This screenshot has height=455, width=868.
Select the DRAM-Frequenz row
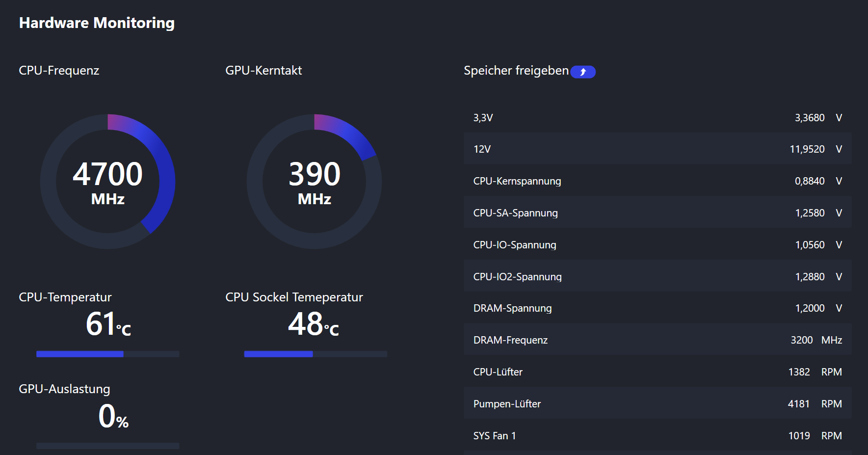click(x=658, y=340)
